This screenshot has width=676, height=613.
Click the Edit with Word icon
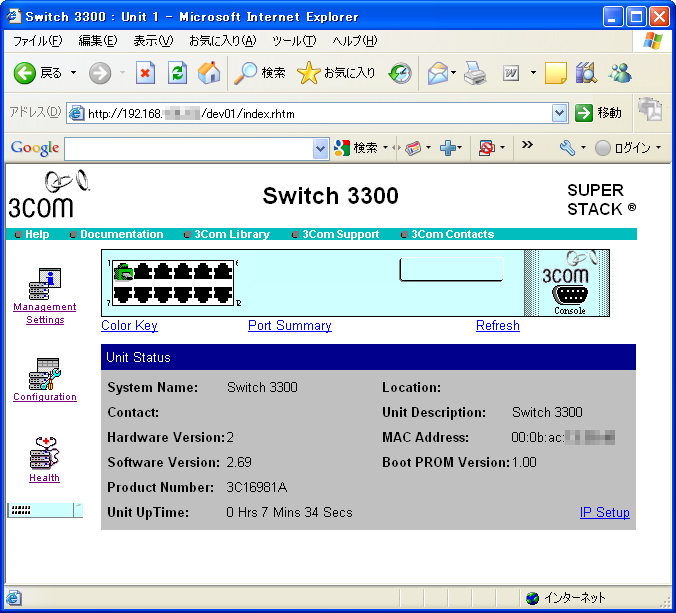pyautogui.click(x=511, y=73)
